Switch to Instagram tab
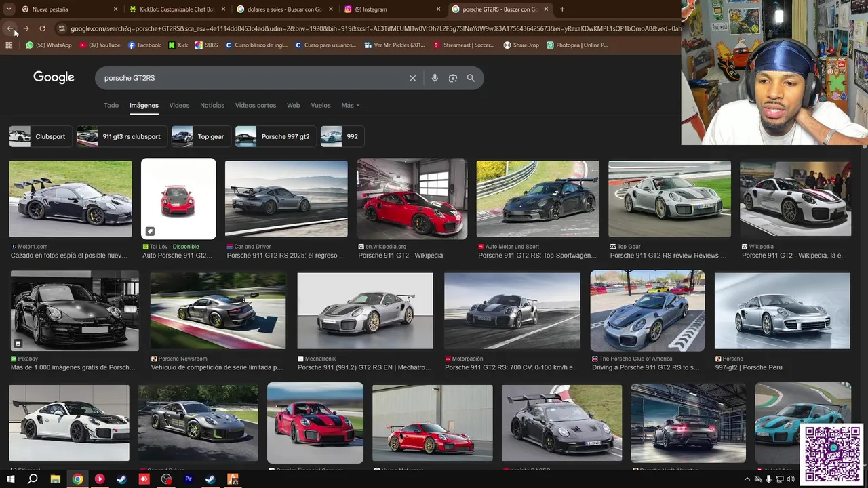The height and width of the screenshot is (488, 868). coord(392,9)
